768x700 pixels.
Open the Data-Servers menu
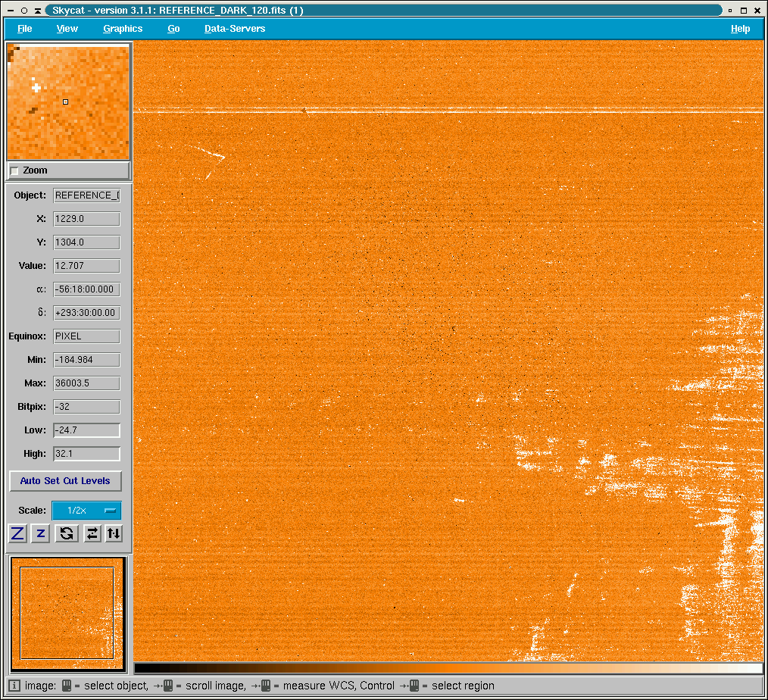coord(235,29)
